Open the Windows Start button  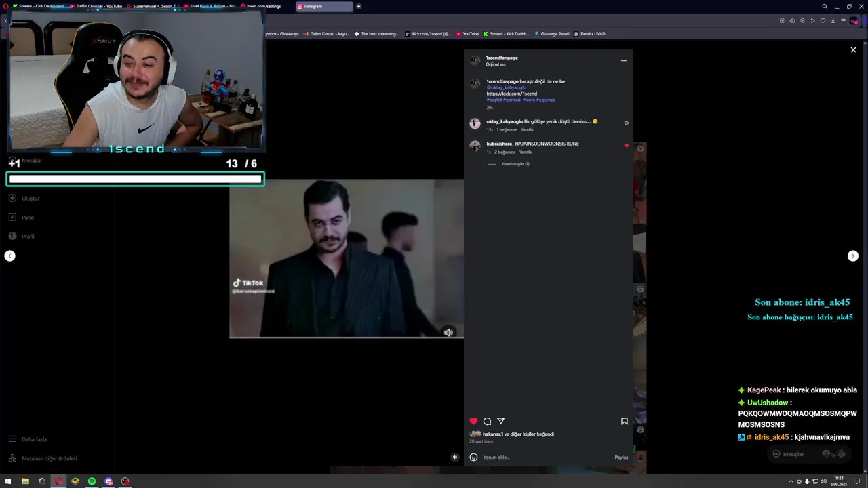click(8, 481)
